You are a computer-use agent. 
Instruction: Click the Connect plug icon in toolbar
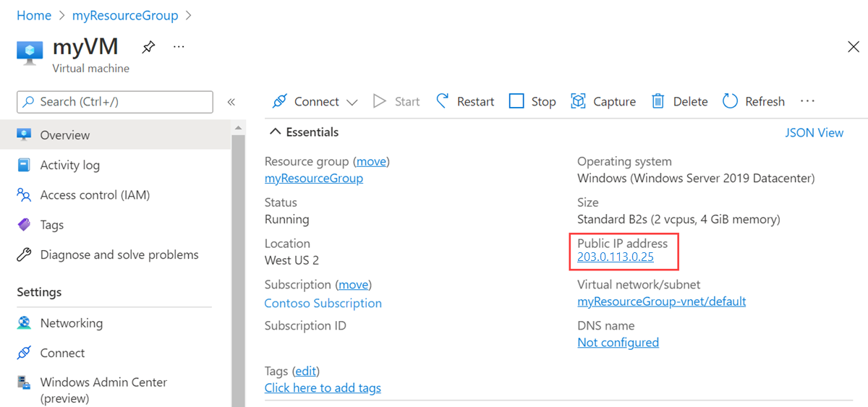point(280,102)
